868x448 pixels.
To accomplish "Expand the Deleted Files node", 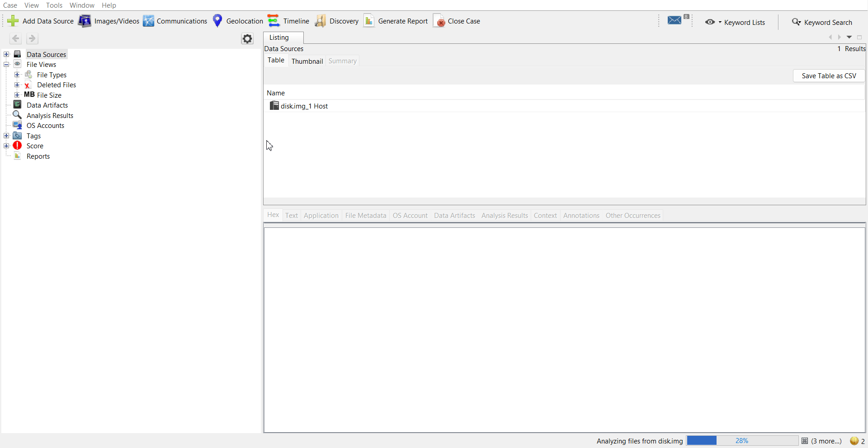I will [17, 85].
